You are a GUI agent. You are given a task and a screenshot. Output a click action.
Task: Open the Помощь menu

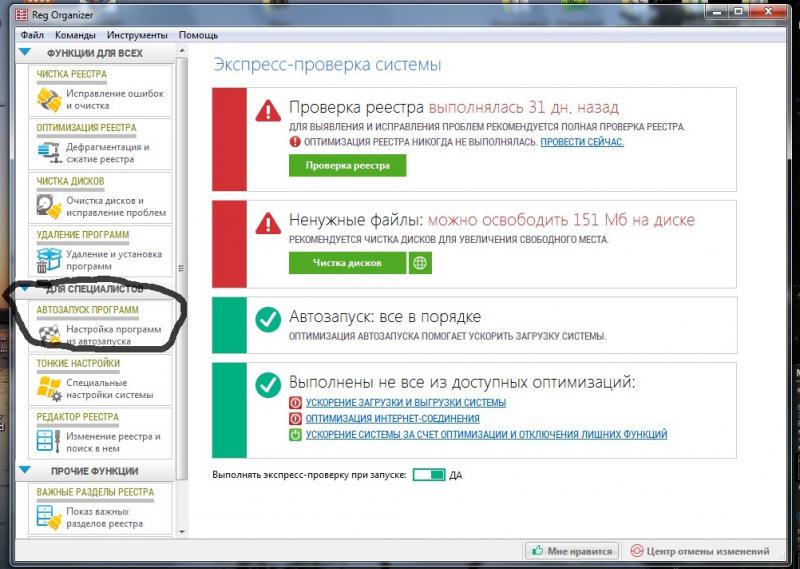[198, 35]
